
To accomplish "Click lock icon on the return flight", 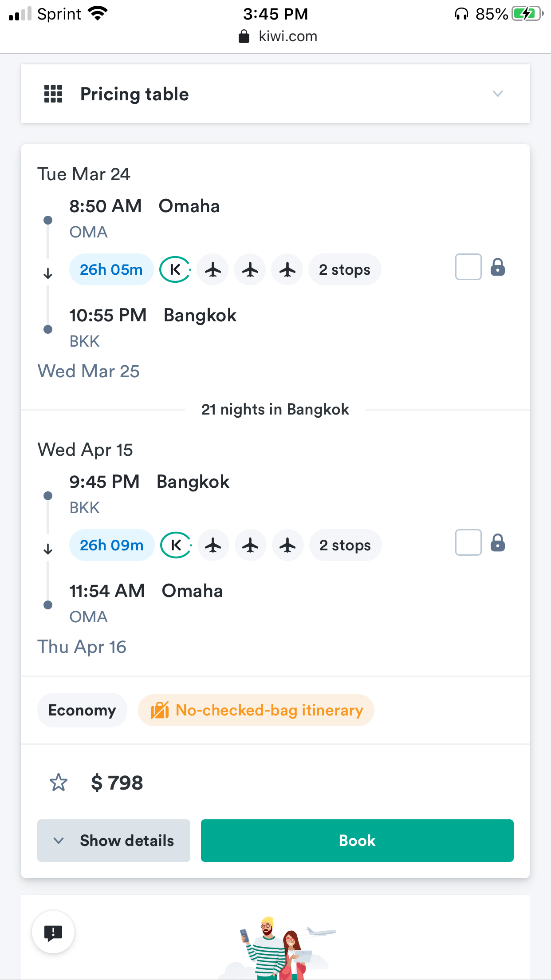I will click(x=498, y=543).
